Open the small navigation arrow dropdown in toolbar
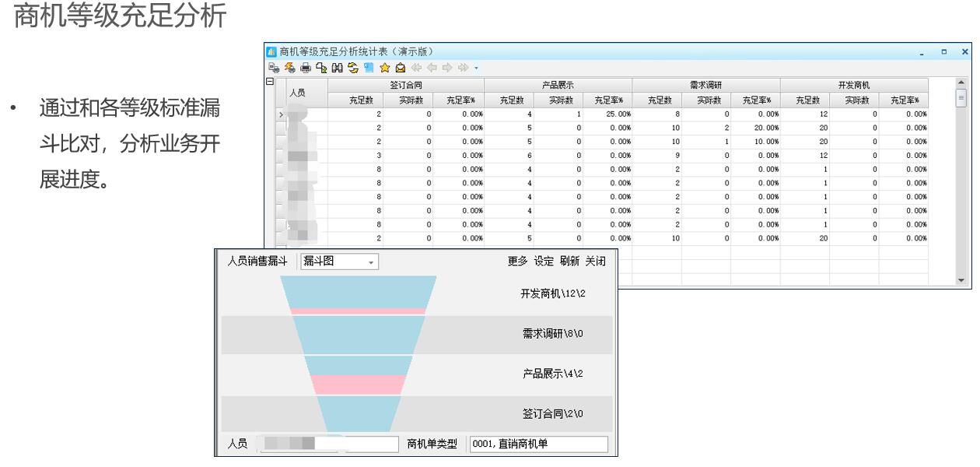The image size is (980, 467). pyautogui.click(x=476, y=68)
